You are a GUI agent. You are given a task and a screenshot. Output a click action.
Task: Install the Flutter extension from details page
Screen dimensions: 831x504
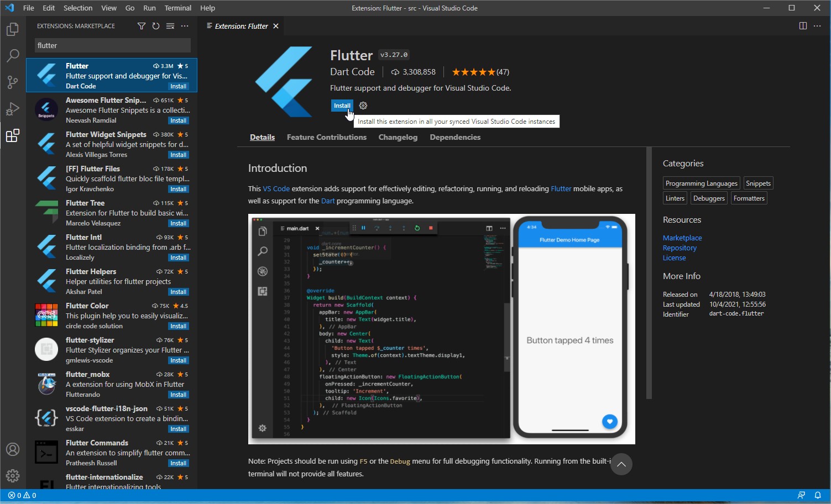pos(342,106)
